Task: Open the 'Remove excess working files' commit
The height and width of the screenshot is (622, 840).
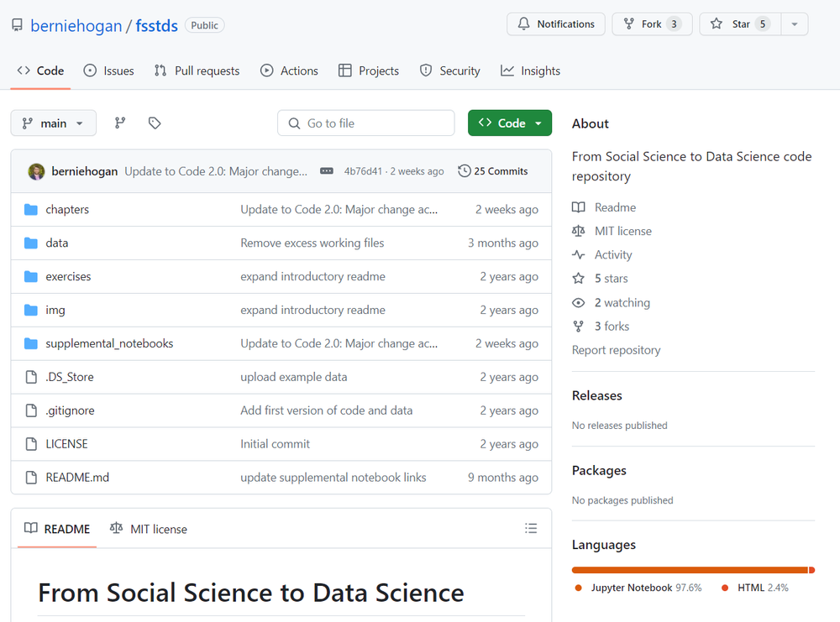Action: [312, 243]
